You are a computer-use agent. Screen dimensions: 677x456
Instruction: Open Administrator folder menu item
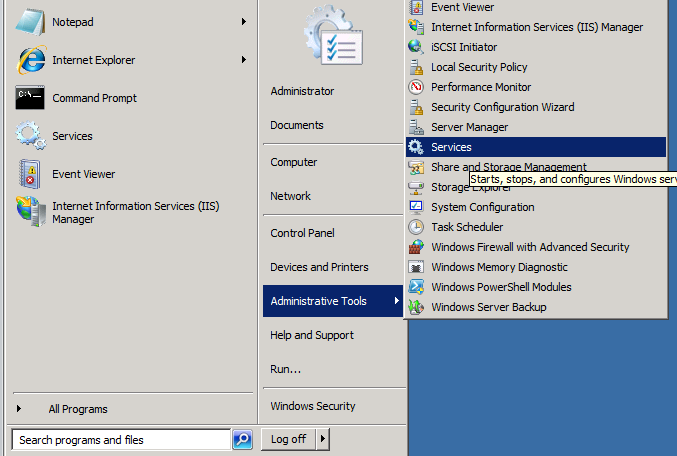[302, 91]
